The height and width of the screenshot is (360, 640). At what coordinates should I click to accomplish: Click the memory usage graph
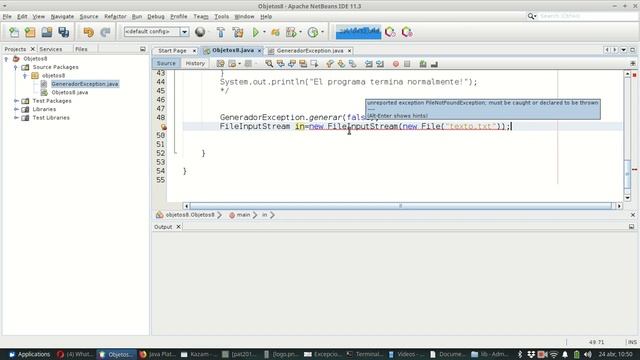click(358, 32)
